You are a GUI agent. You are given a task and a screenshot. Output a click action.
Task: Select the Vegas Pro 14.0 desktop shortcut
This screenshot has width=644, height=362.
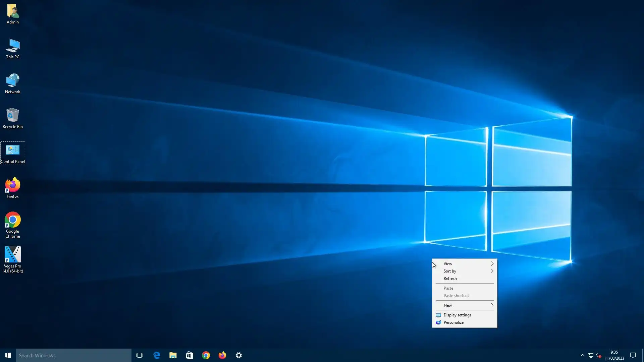12,255
